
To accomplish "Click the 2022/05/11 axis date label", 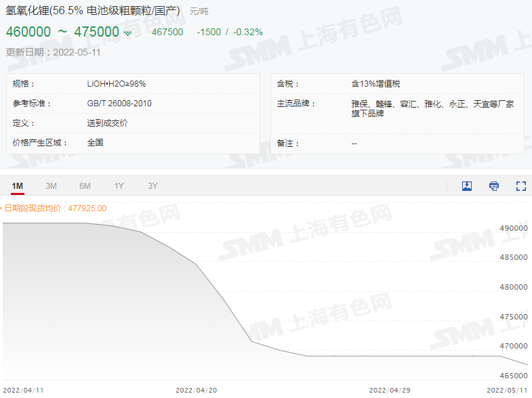I will (x=508, y=390).
